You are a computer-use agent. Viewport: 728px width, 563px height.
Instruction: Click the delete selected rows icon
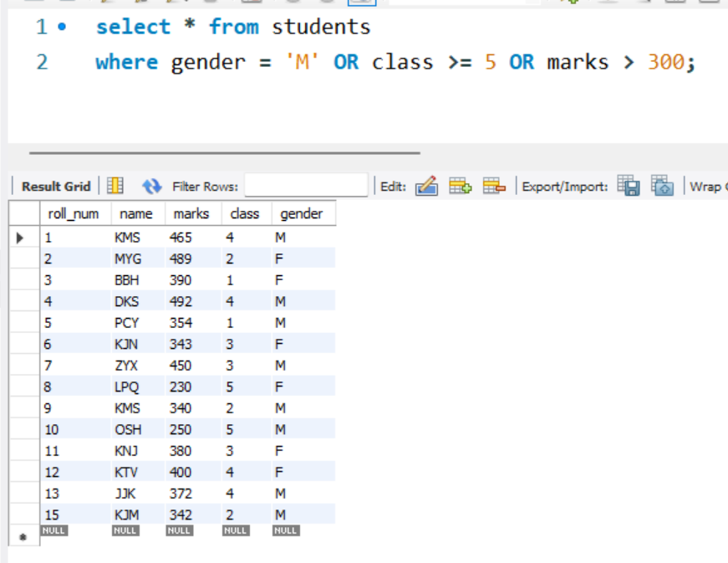pyautogui.click(x=493, y=186)
